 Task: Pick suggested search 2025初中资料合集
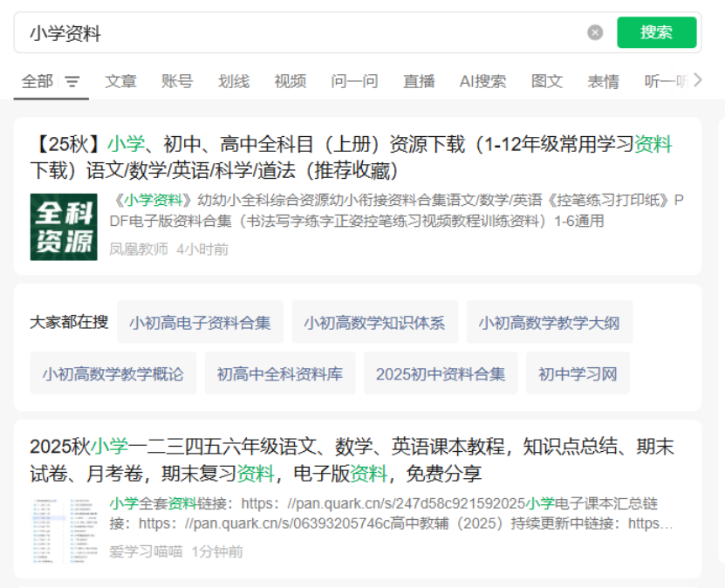pos(440,374)
